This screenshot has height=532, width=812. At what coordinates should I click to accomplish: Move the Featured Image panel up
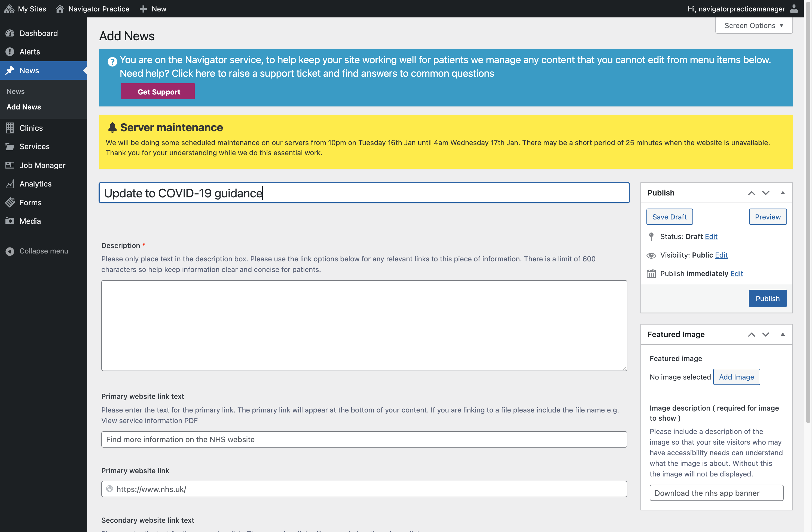tap(751, 335)
